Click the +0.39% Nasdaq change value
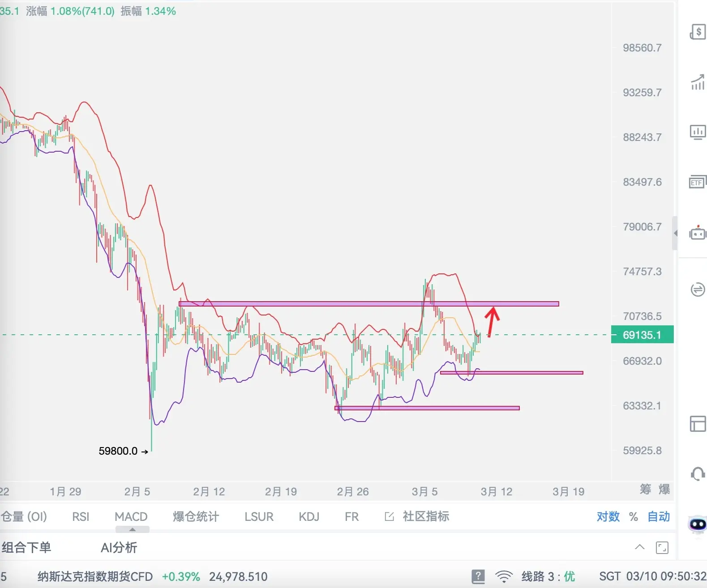 tap(181, 576)
